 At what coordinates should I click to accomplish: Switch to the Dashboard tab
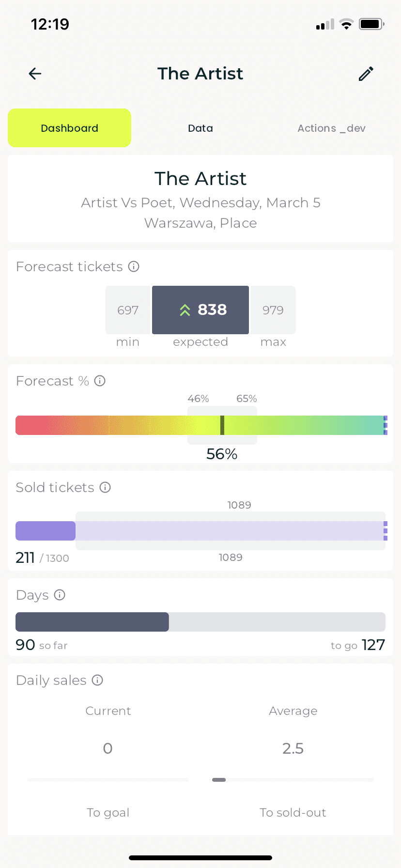pos(69,128)
